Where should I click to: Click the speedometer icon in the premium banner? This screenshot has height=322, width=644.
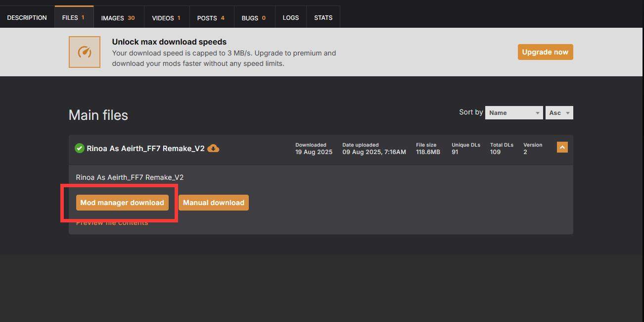pyautogui.click(x=85, y=52)
